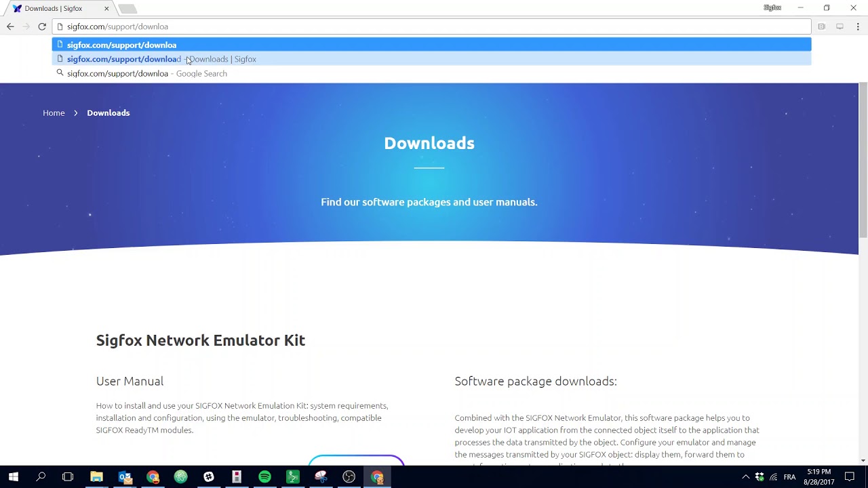Click the Dropbox tray icon
868x488 pixels.
[759, 477]
